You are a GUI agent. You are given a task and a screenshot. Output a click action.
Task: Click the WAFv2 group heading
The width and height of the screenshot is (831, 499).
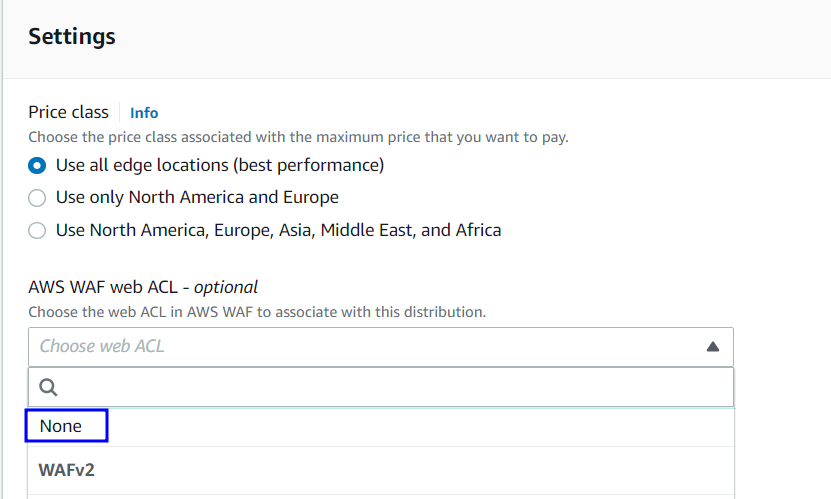(67, 469)
